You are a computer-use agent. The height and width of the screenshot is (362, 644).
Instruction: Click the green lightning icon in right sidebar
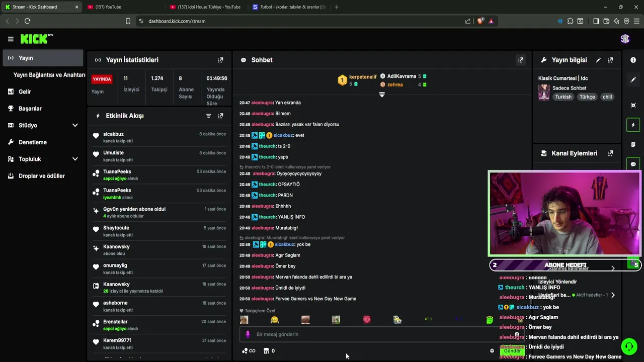(x=633, y=125)
